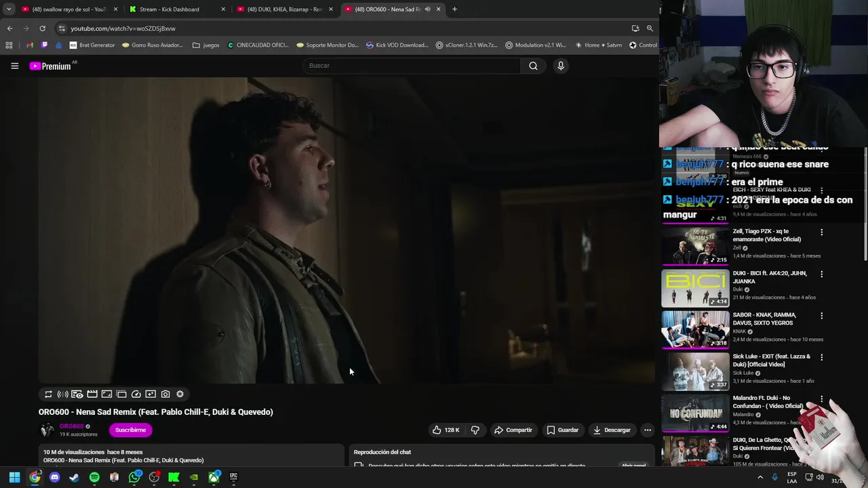Focus the Buscar search field
868x488 pixels.
pyautogui.click(x=412, y=66)
